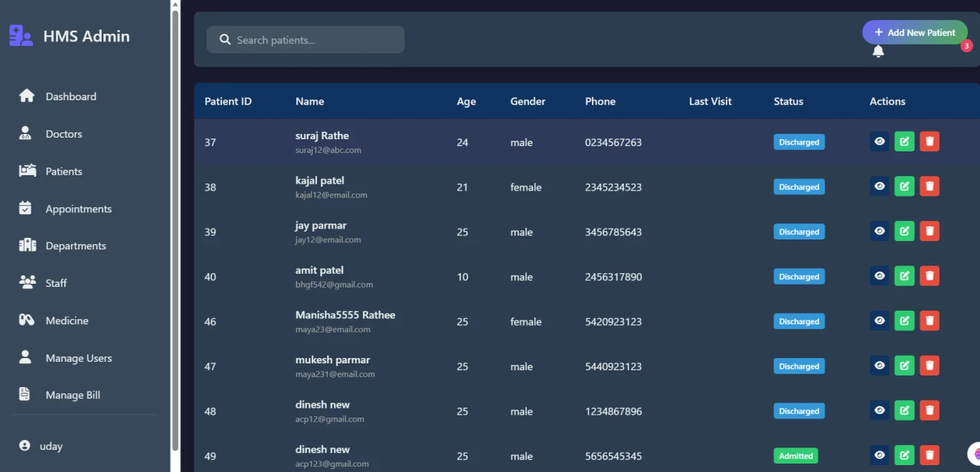Click phone number 5656545345
980x472 pixels.
[613, 456]
